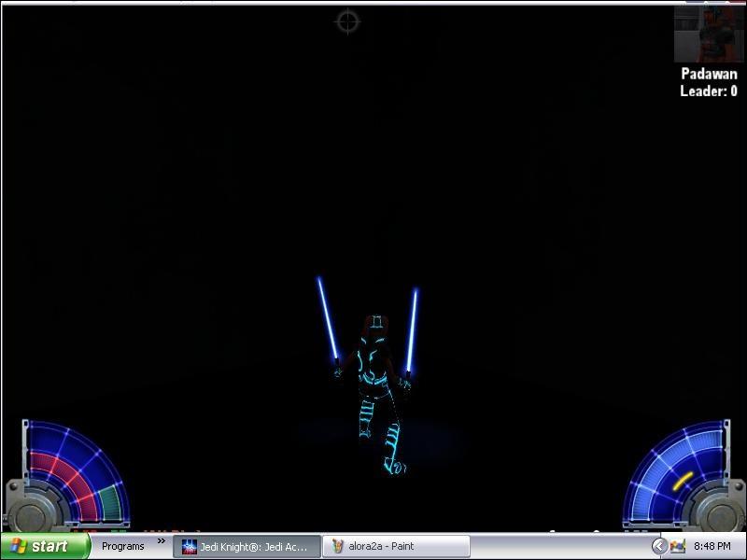The height and width of the screenshot is (560, 747).
Task: Click the metal hub of the left HUD gauge
Action: pos(28,509)
